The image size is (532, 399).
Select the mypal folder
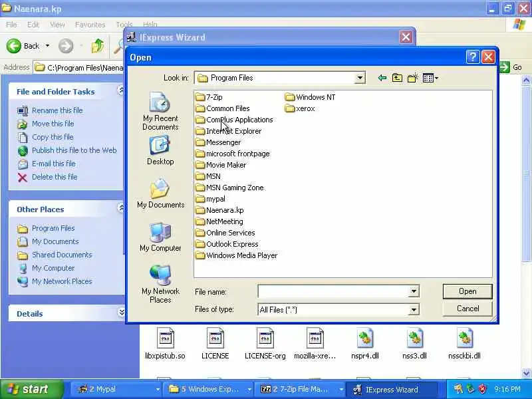coord(211,199)
